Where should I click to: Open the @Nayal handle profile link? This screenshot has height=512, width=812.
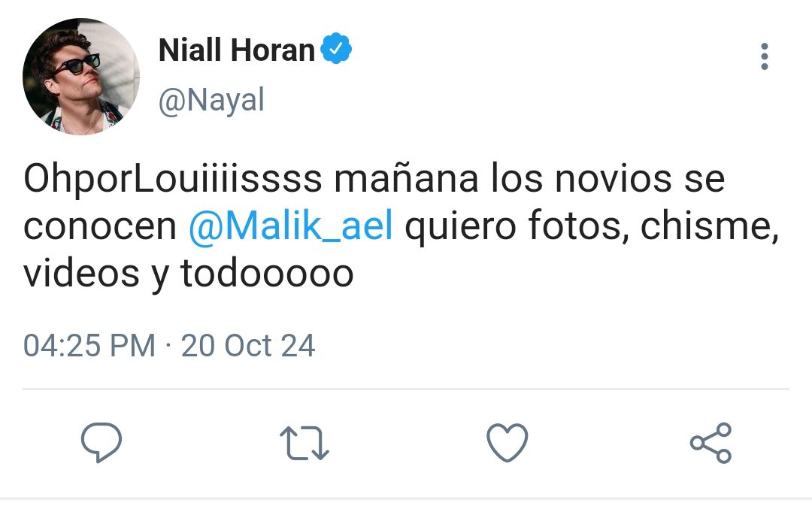click(x=211, y=100)
